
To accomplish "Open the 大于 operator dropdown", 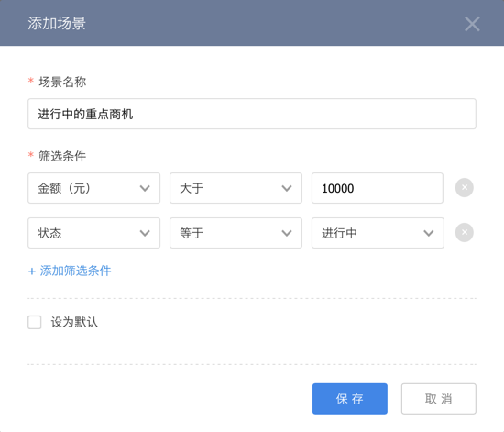I will pyautogui.click(x=236, y=188).
